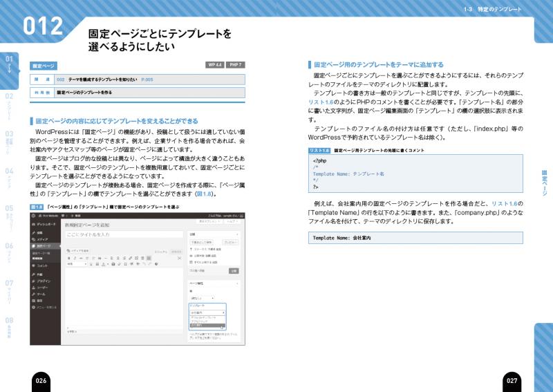Image resolution: width=553 pixels, height=392 pixels.
Task: Collapse the 公開 panel with its arrow
Action: coord(237,234)
